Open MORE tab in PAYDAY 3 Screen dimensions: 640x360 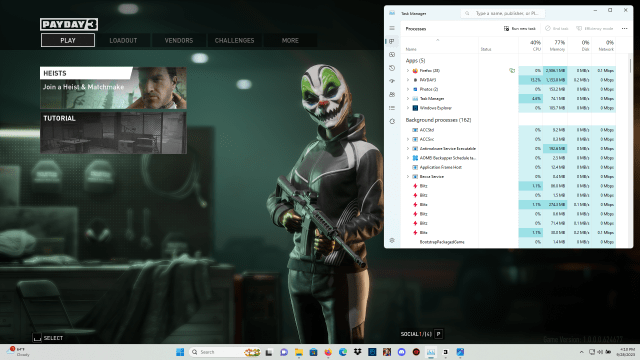click(290, 40)
